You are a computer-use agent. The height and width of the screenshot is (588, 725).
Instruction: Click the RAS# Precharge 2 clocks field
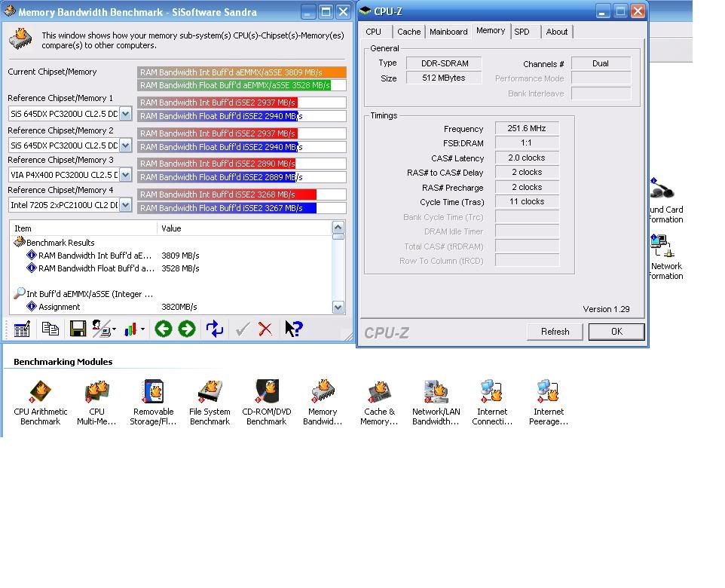527,188
